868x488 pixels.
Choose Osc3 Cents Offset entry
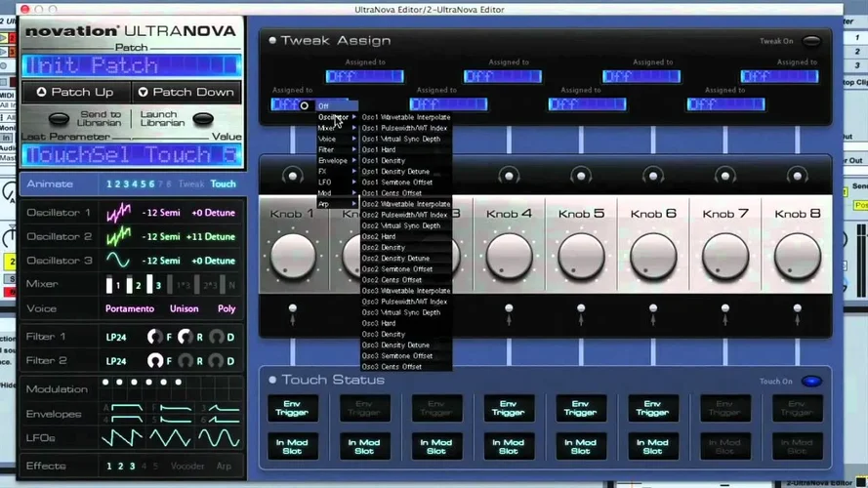[406, 366]
